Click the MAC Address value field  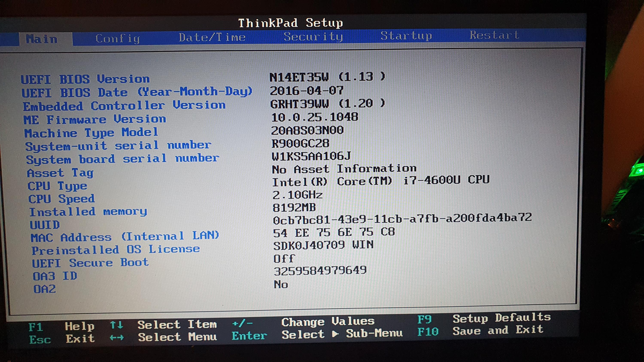(334, 233)
